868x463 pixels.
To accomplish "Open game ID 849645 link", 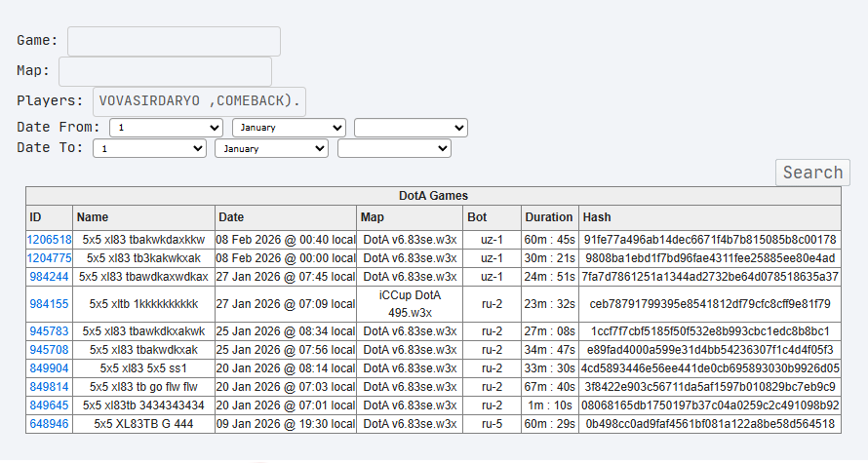I will tap(50, 405).
